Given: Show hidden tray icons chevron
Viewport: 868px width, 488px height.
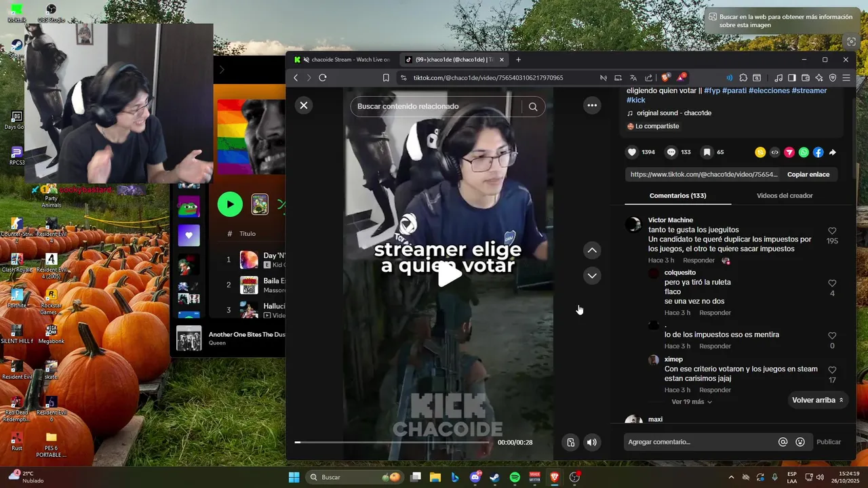Looking at the screenshot, I should click(x=731, y=477).
